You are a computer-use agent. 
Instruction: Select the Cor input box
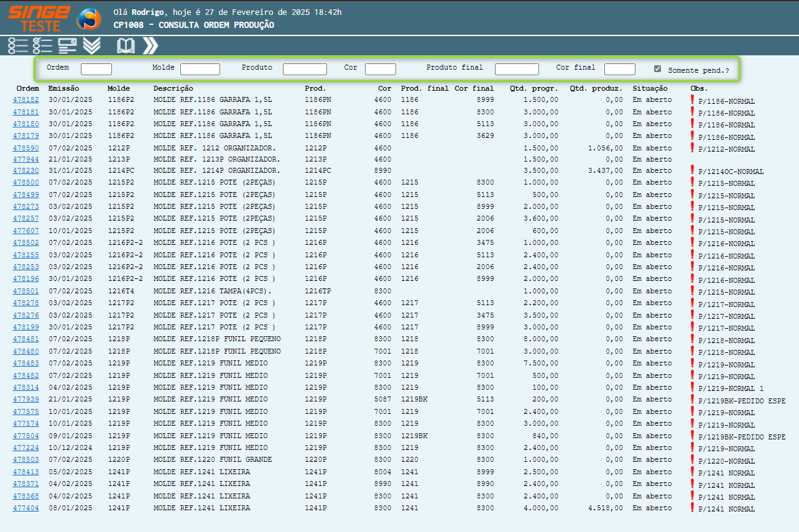[380, 69]
